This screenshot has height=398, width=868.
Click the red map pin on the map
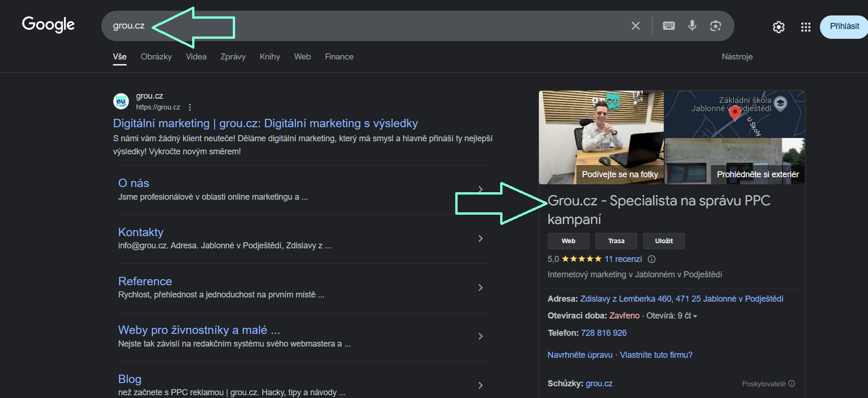735,113
